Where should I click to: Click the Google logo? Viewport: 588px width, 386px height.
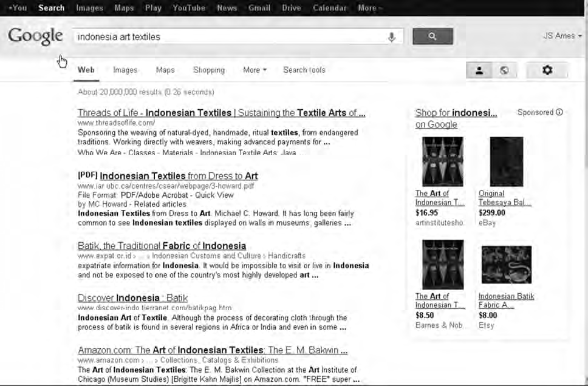(x=35, y=36)
